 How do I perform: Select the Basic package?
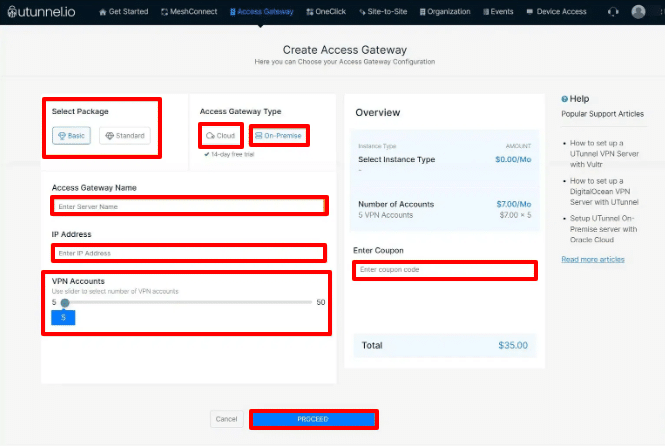point(72,135)
